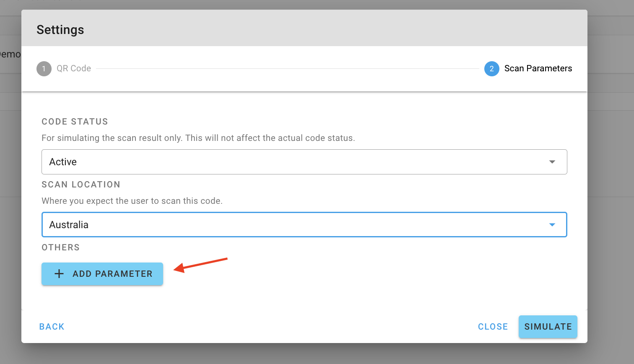Viewport: 634px width, 364px height.
Task: Go to the QR Code step label
Action: pyautogui.click(x=74, y=68)
